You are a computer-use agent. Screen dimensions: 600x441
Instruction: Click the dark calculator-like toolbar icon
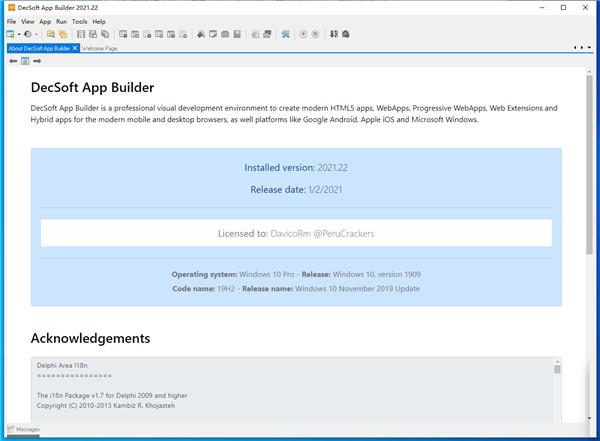click(x=237, y=34)
